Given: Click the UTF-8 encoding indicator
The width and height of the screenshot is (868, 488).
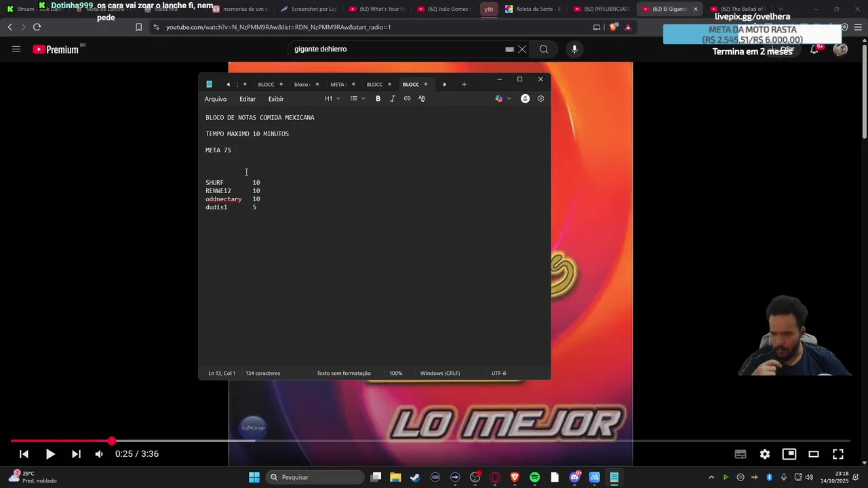Looking at the screenshot, I should pos(498,373).
